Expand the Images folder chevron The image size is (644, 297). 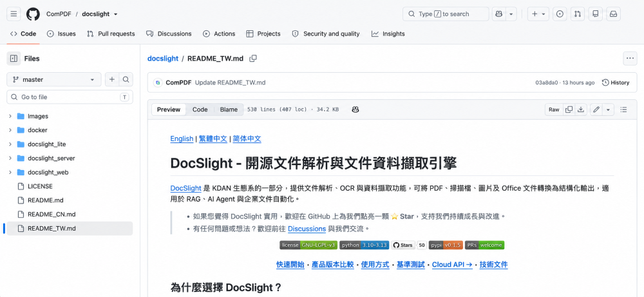[x=10, y=116]
